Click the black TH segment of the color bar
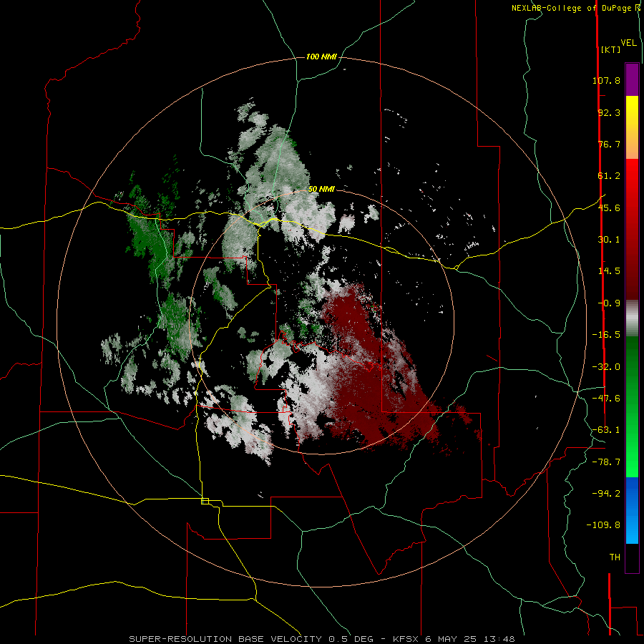The image size is (644, 644). 632,557
